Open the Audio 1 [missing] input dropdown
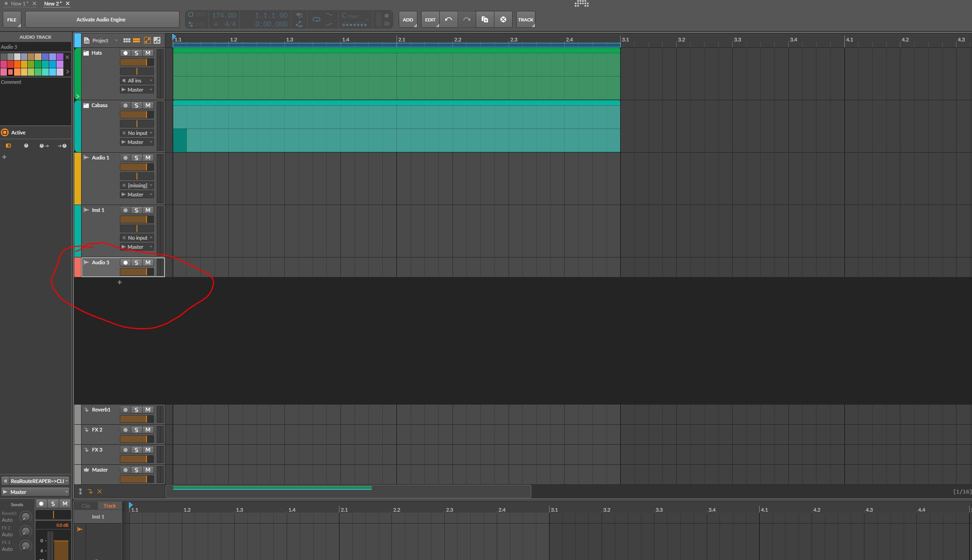Viewport: 972px width, 560px height. pos(137,185)
